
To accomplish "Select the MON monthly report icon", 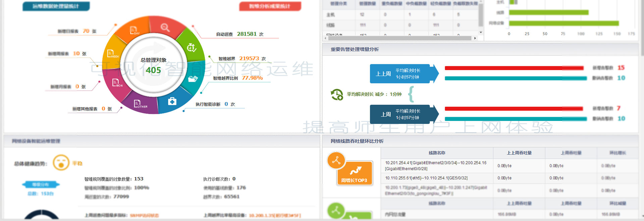I will (x=116, y=83).
